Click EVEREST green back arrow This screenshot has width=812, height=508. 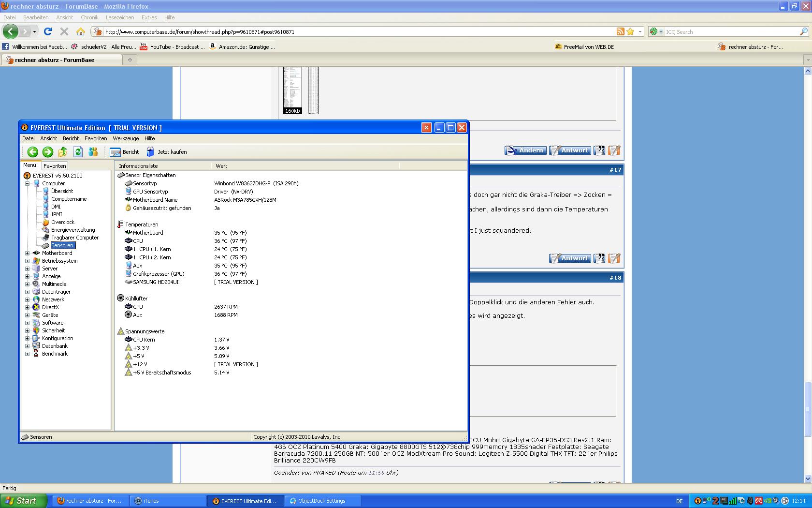click(32, 152)
